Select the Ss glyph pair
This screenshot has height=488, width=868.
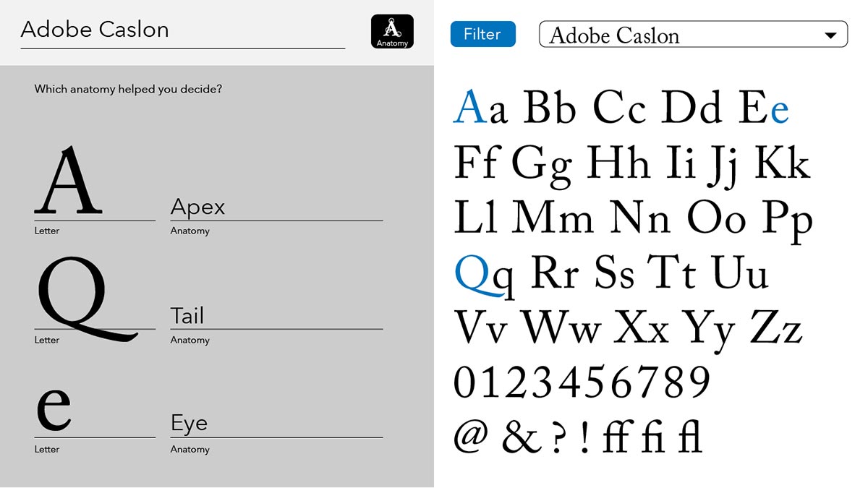point(614,273)
